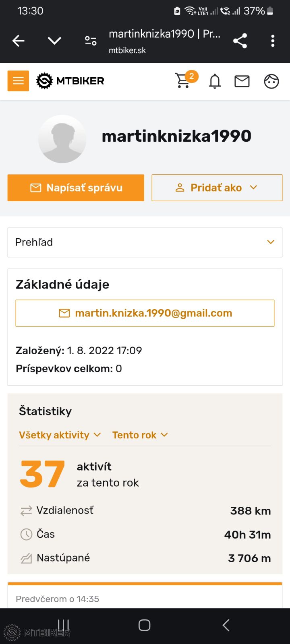Open the Prehľad section dropdown
This screenshot has height=644, width=290.
145,242
